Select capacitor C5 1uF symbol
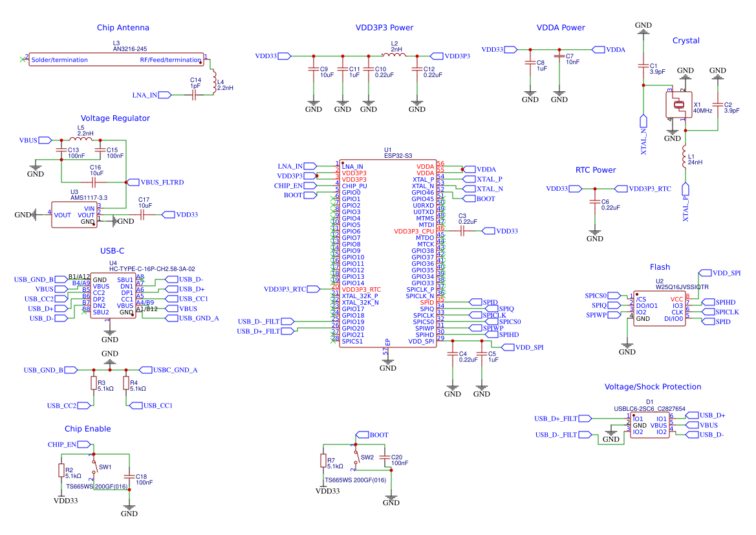Image resolution: width=756 pixels, height=535 pixels. tap(482, 355)
